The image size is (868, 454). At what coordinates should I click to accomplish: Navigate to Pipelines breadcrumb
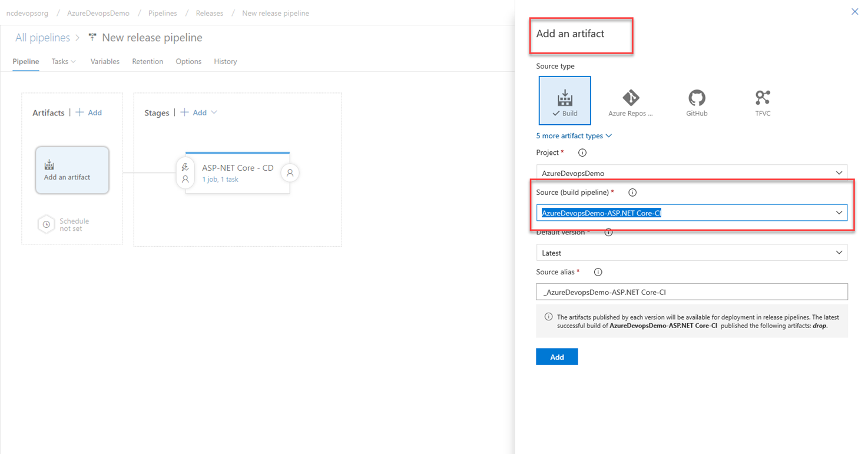163,13
